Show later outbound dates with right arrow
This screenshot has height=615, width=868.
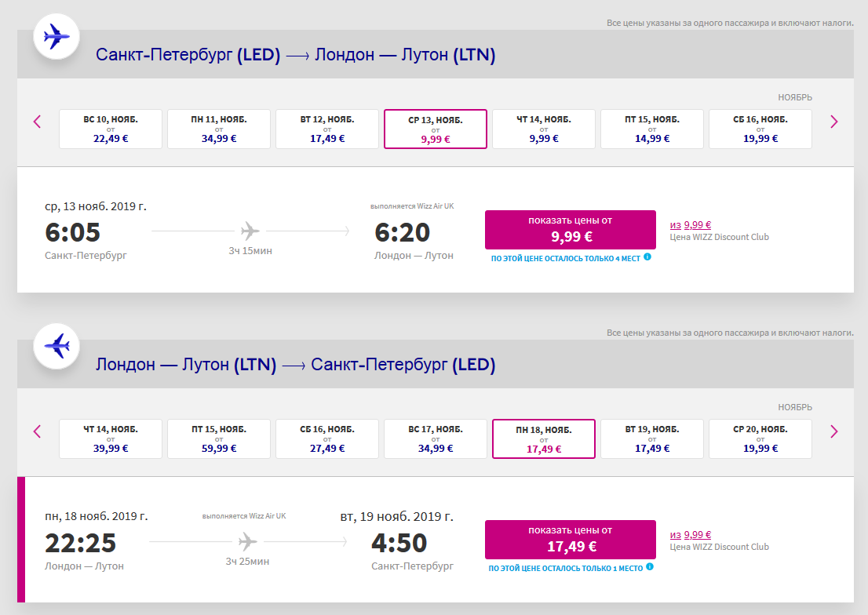[834, 122]
